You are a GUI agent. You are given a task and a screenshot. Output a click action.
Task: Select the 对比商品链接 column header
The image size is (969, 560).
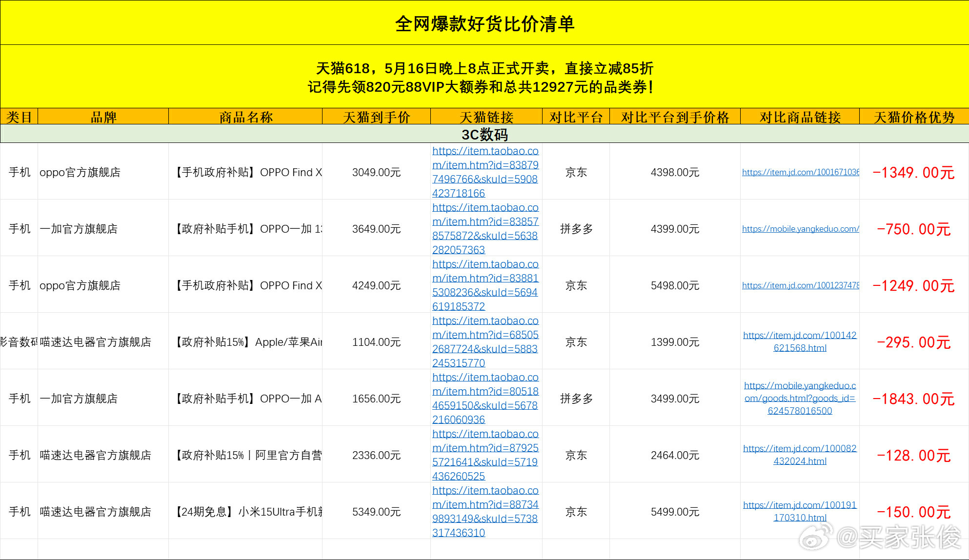(x=800, y=117)
